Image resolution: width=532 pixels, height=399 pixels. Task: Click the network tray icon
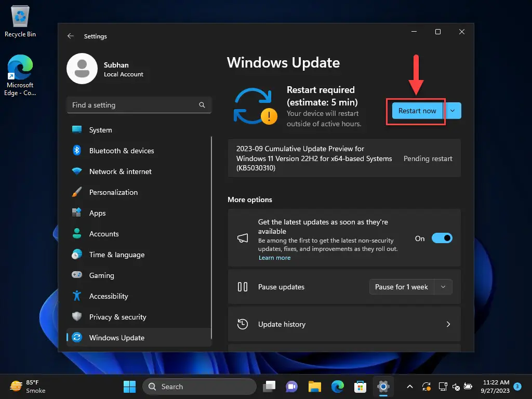click(443, 387)
